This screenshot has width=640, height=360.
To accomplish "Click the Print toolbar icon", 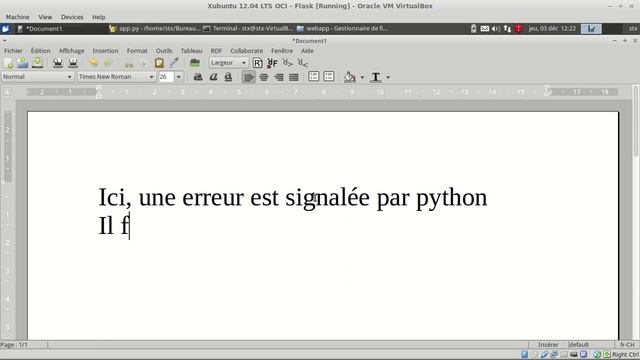I will click(58, 63).
